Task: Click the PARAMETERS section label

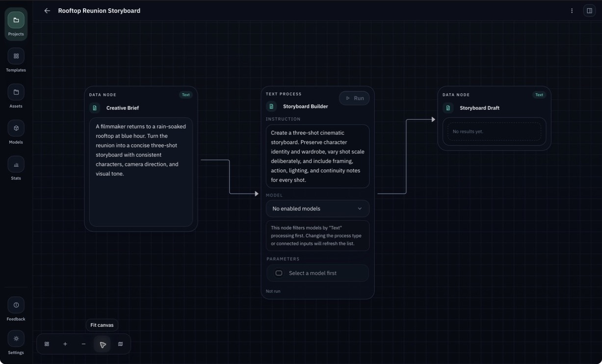Action: click(283, 259)
